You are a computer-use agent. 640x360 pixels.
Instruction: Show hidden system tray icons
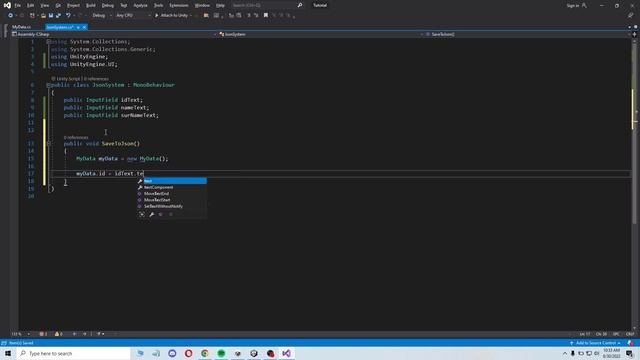[565, 353]
